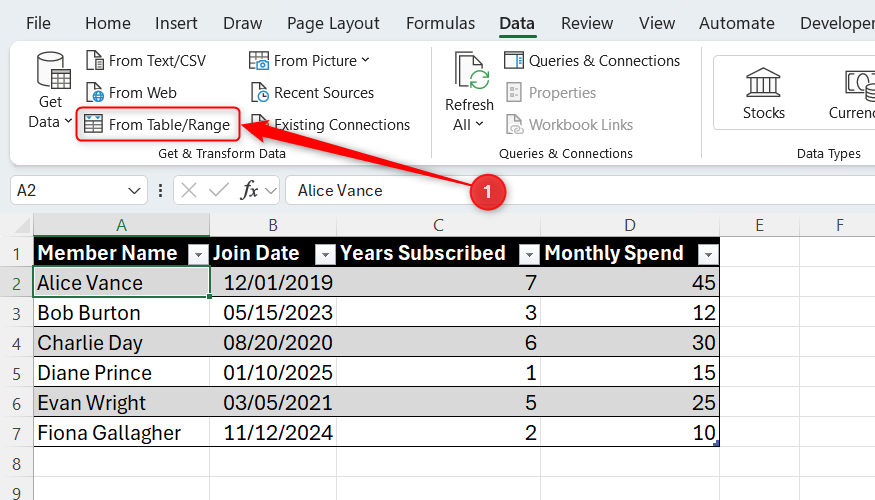Open Join Date filter dropdown
This screenshot has height=500, width=875.
click(x=325, y=254)
